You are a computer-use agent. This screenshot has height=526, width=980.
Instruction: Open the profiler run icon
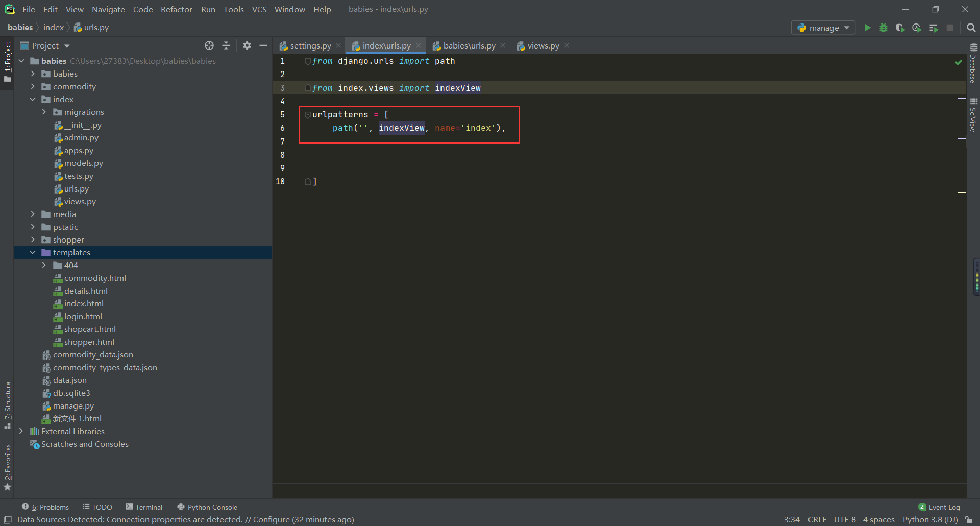pos(917,28)
